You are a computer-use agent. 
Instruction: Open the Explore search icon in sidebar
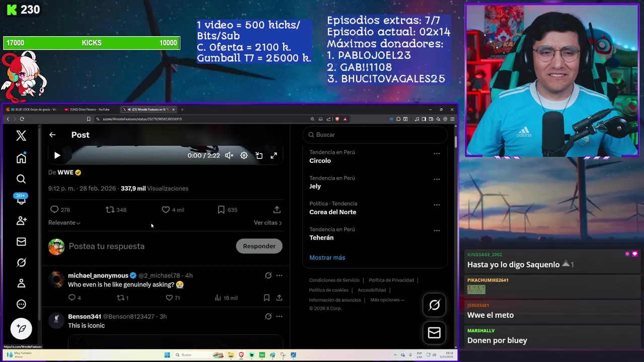click(21, 179)
